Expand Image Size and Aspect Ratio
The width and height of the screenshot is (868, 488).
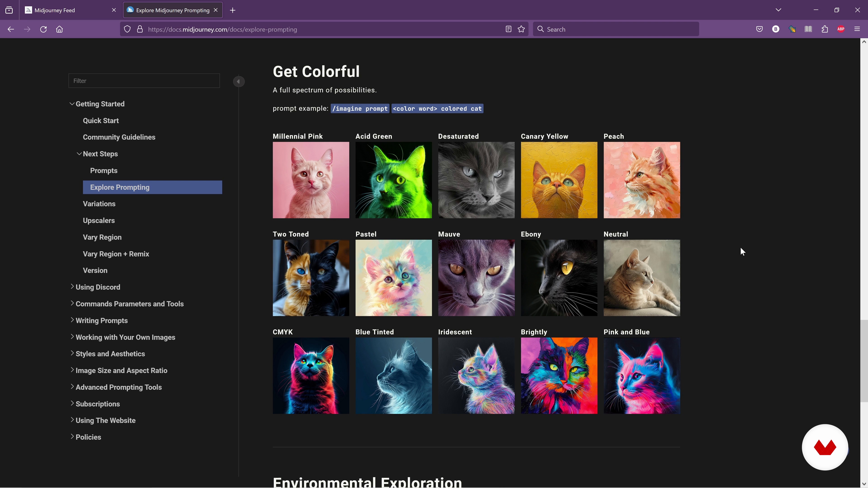pyautogui.click(x=72, y=370)
